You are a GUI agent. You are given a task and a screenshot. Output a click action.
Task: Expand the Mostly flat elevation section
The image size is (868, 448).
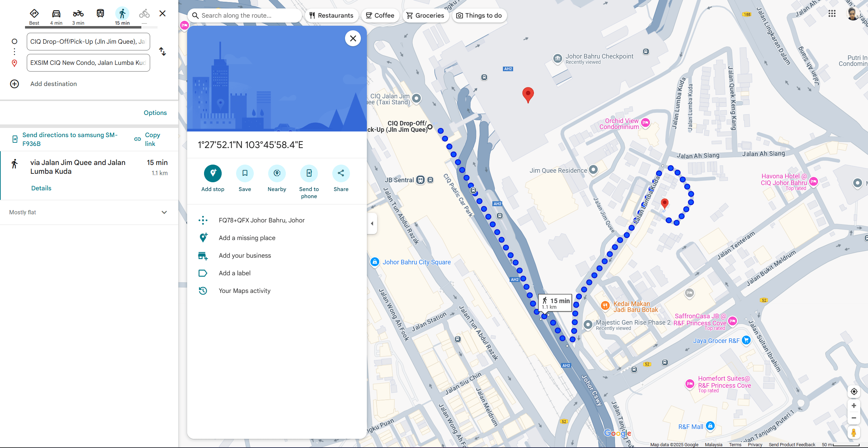(x=89, y=212)
